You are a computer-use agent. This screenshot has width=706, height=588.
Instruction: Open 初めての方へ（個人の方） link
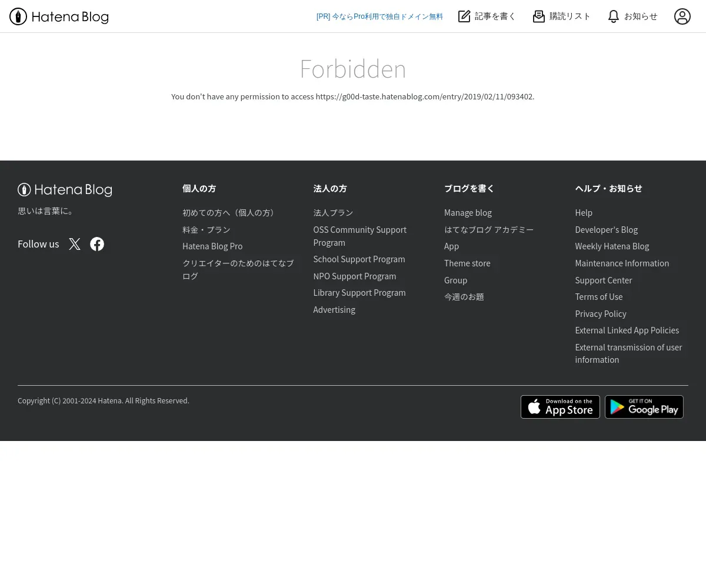coord(230,213)
